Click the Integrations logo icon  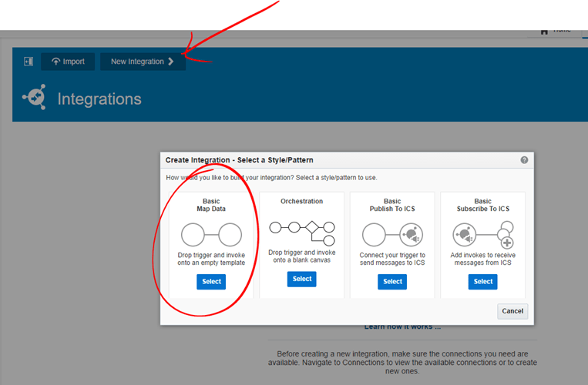tap(34, 99)
